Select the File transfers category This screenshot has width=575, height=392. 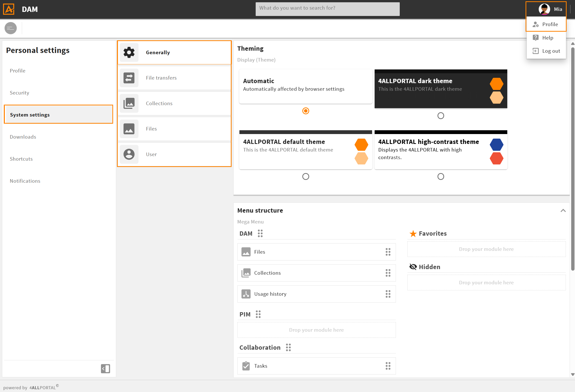tap(175, 78)
